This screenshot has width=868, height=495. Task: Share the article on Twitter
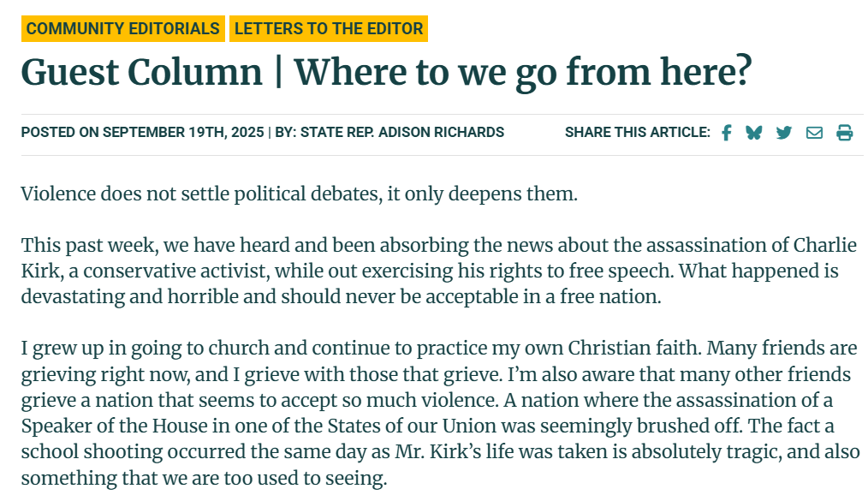tap(783, 133)
